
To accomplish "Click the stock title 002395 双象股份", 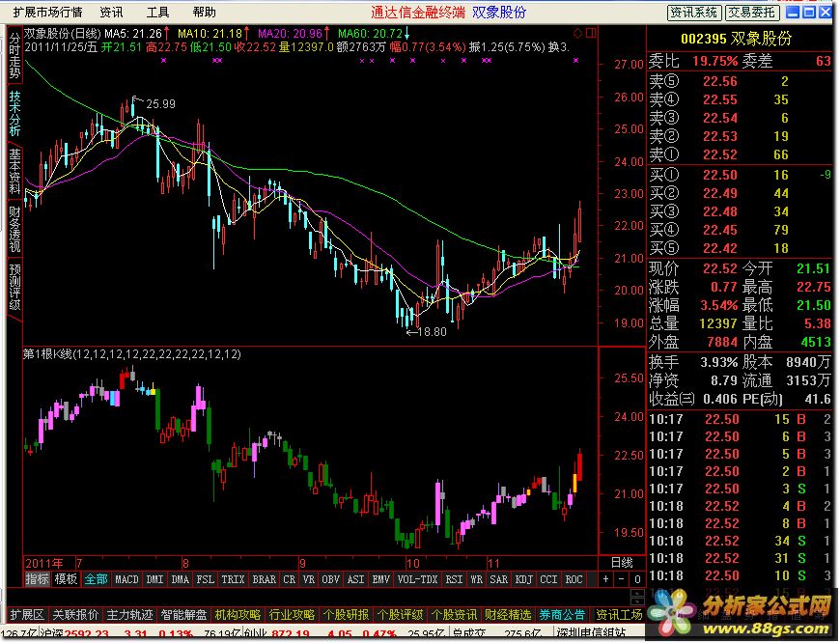I will (x=736, y=39).
